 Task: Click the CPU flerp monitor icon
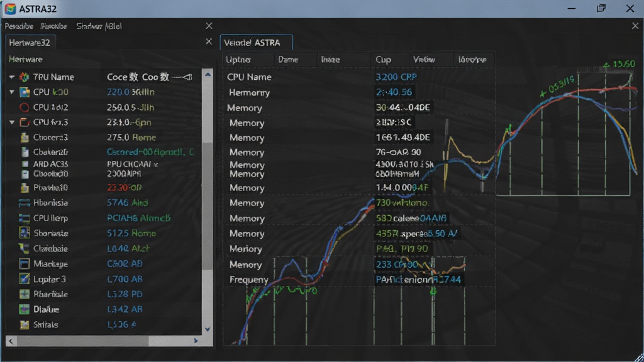[x=25, y=218]
